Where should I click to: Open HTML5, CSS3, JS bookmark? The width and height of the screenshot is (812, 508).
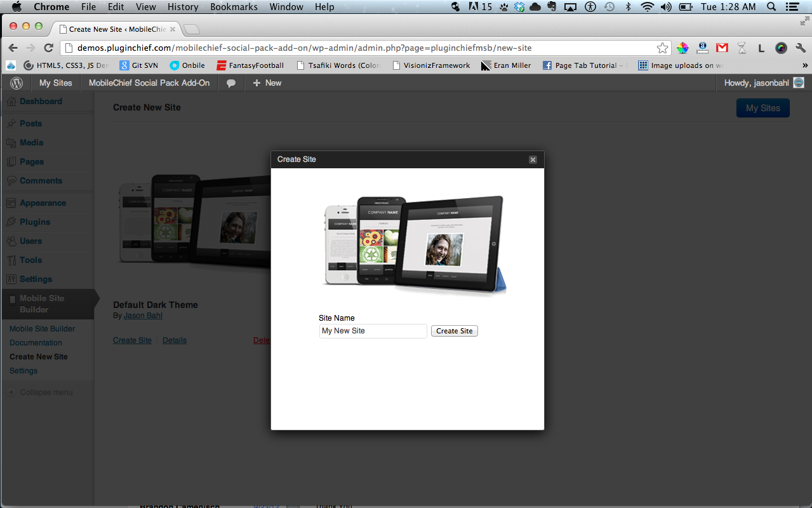[x=66, y=65]
